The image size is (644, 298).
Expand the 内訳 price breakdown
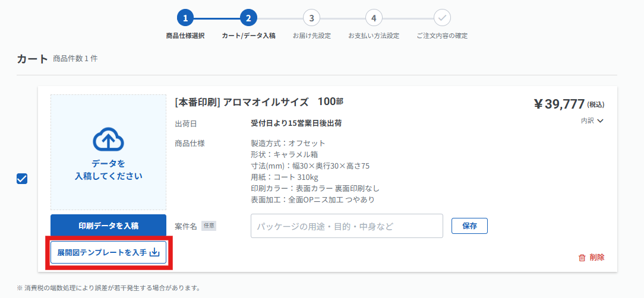(592, 121)
